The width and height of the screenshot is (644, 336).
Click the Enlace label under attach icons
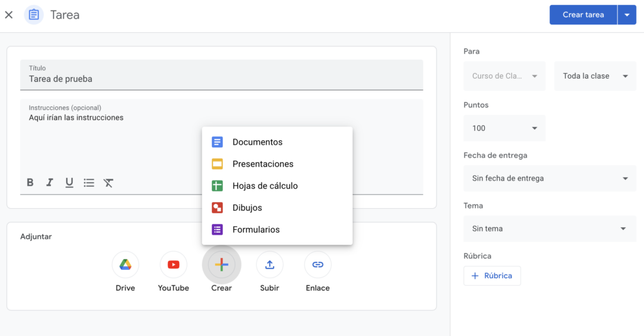[318, 288]
